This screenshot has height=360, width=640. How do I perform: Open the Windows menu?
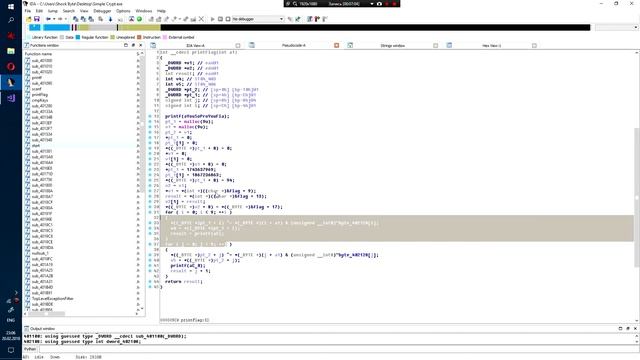[144, 11]
